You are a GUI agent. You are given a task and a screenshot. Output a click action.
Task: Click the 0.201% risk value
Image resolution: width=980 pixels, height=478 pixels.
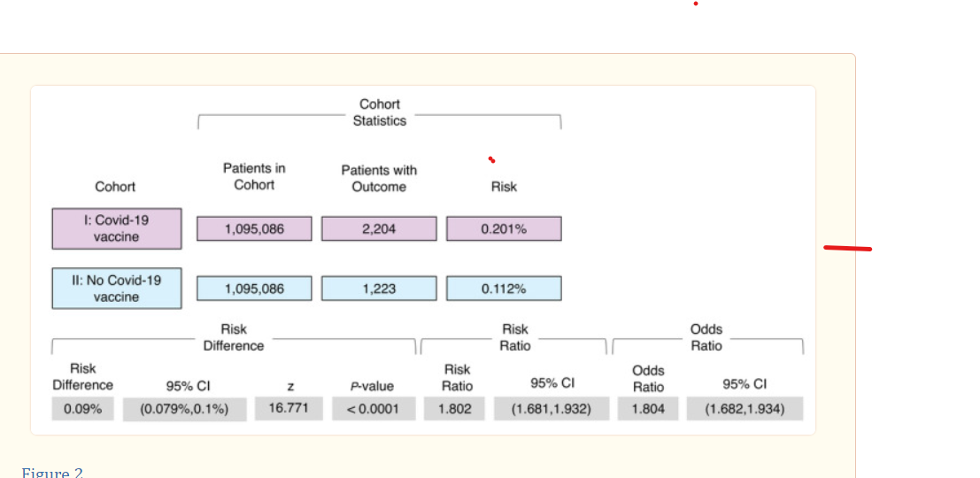tap(504, 229)
